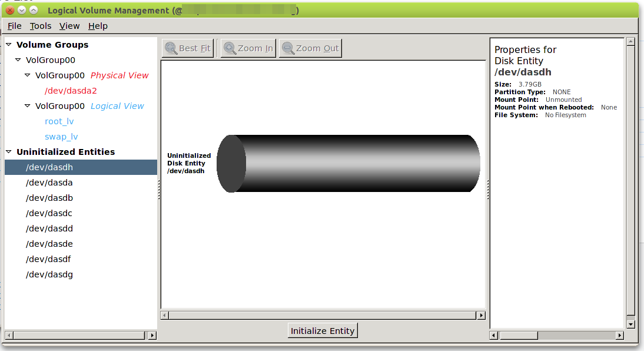Viewport: 644px width, 351px height.
Task: Collapse the Volume Groups tree section
Action: pyautogui.click(x=9, y=45)
